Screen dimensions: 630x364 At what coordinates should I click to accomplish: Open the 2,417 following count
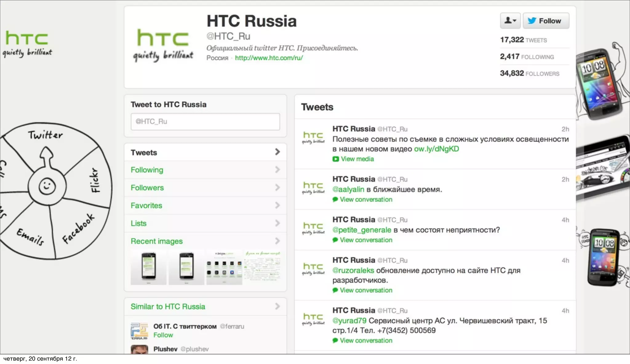[x=527, y=57]
